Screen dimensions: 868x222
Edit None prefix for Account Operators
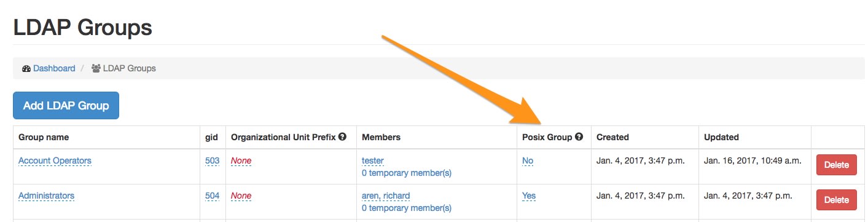pyautogui.click(x=241, y=161)
